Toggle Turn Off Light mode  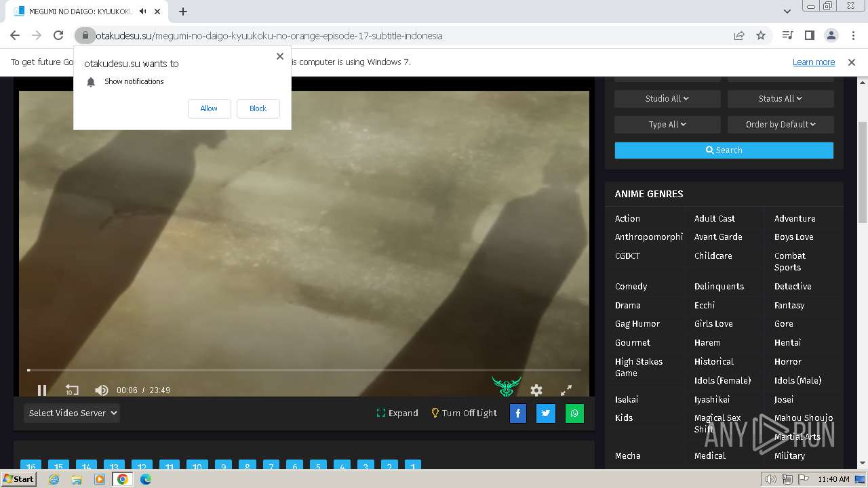tap(465, 413)
